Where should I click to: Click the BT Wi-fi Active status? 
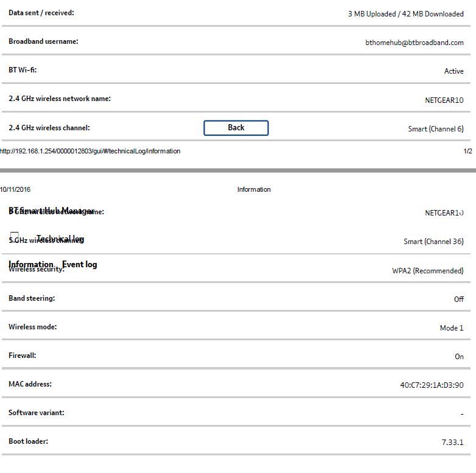454,71
